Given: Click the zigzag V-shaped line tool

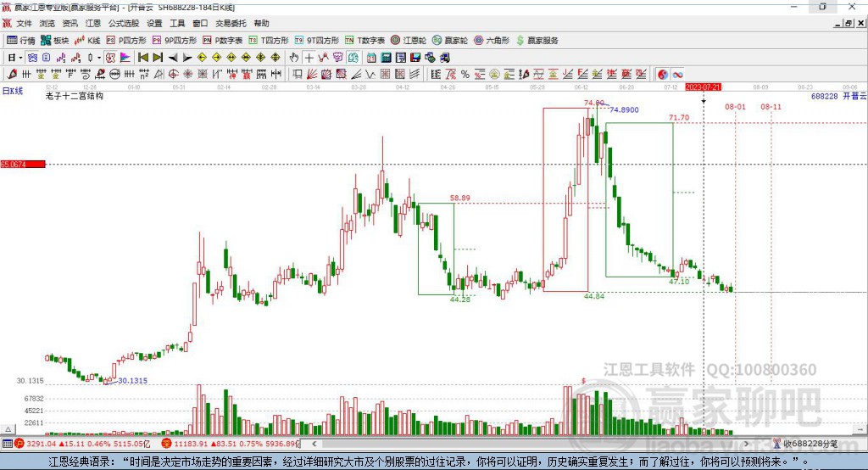Looking at the screenshot, I should pos(370,75).
